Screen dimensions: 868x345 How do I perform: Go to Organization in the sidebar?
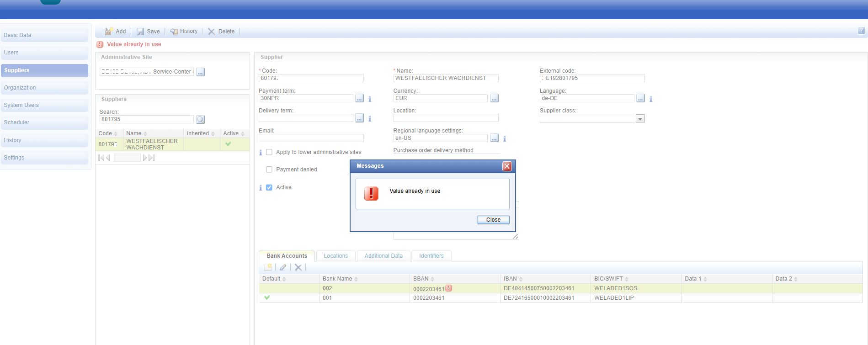coord(44,88)
